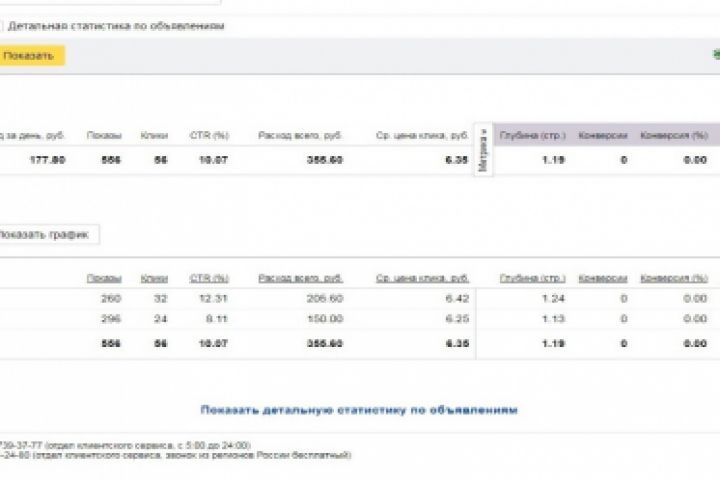Sort by underlined Расход всего, руб. link

click(x=300, y=278)
